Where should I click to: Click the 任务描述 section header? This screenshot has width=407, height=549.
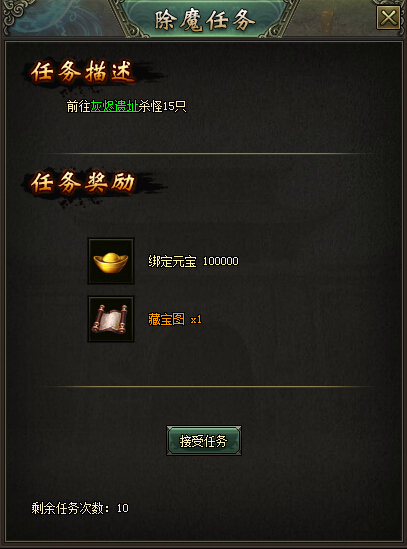pyautogui.click(x=82, y=72)
